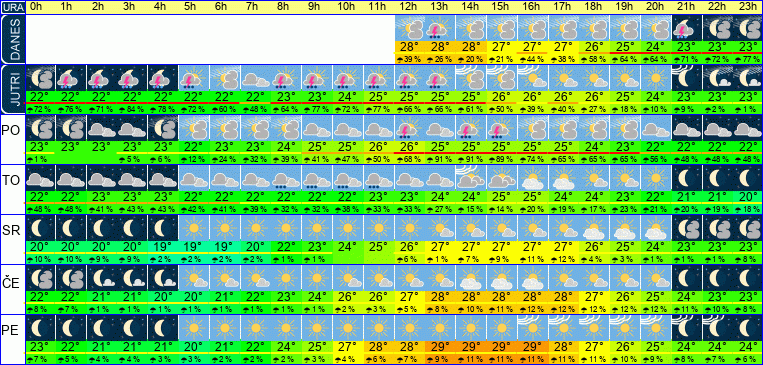763x365 pixels.
Task: Select the JUTRI 1h night thunderstorm icon
Action: [x=71, y=78]
